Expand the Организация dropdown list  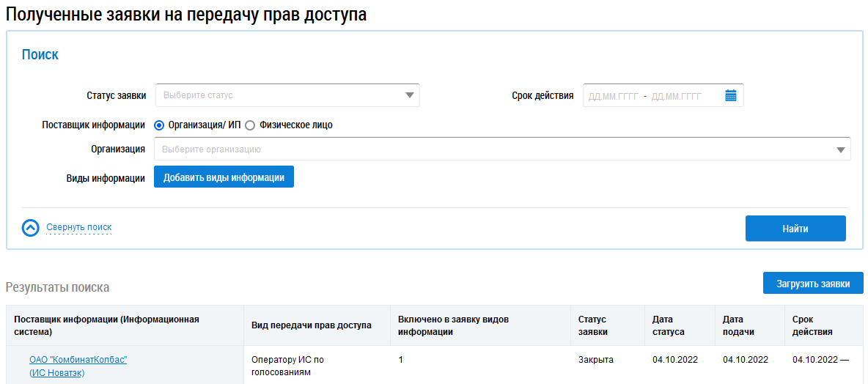(501, 149)
